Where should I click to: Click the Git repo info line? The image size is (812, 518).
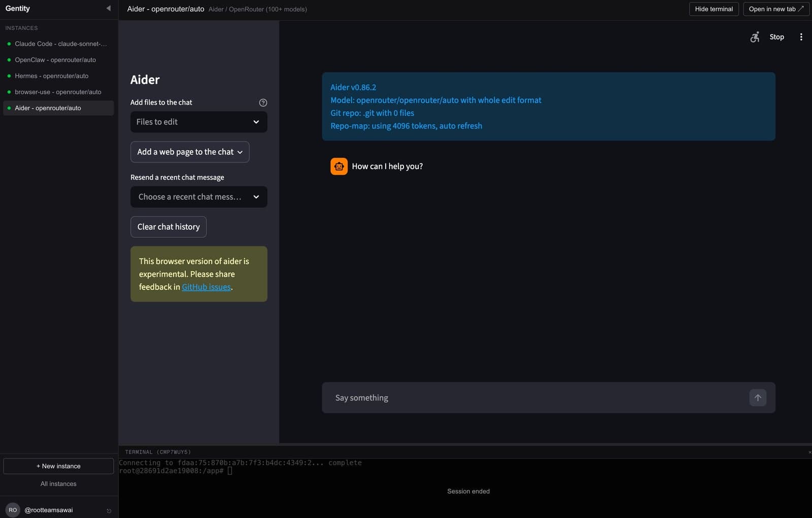(x=372, y=113)
